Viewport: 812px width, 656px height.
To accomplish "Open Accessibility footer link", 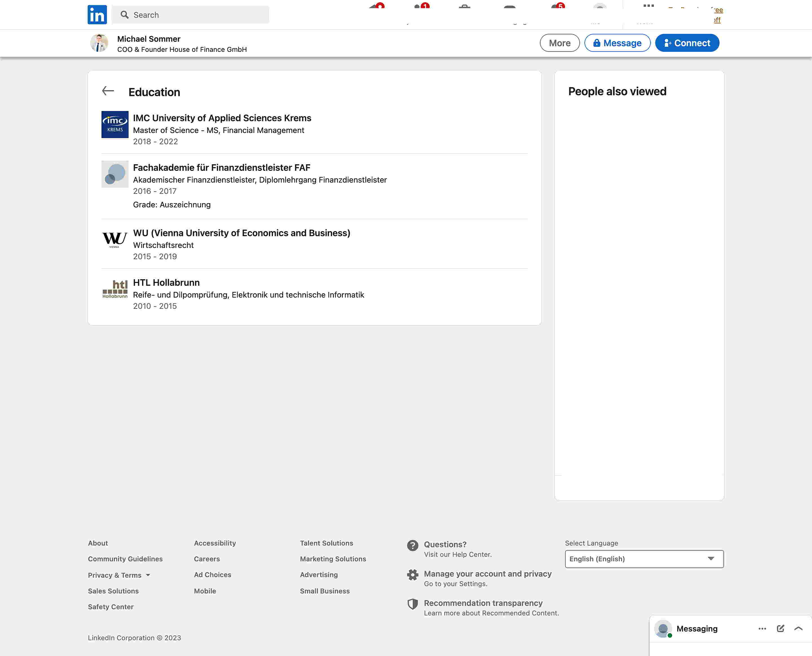I will (x=215, y=543).
